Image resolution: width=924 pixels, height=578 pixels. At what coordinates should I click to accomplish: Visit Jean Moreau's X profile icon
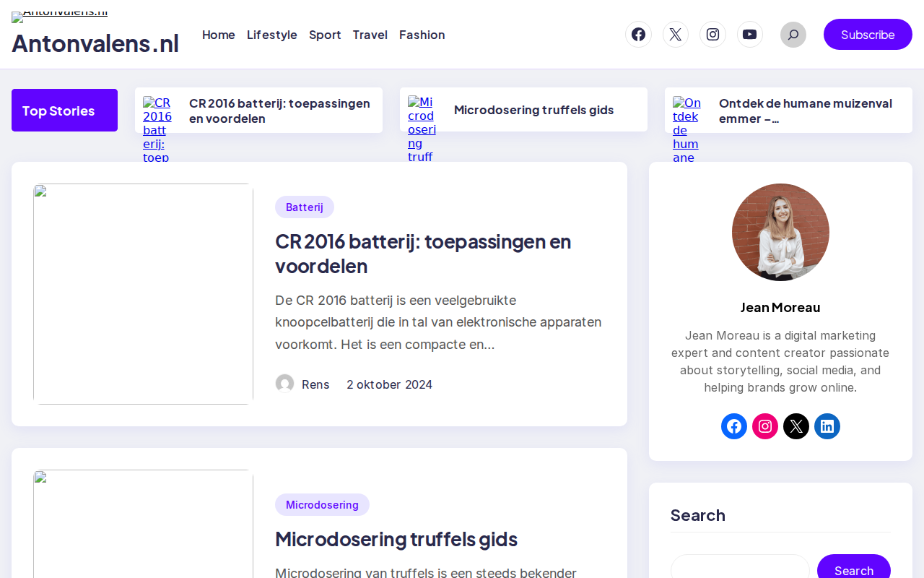click(x=796, y=426)
